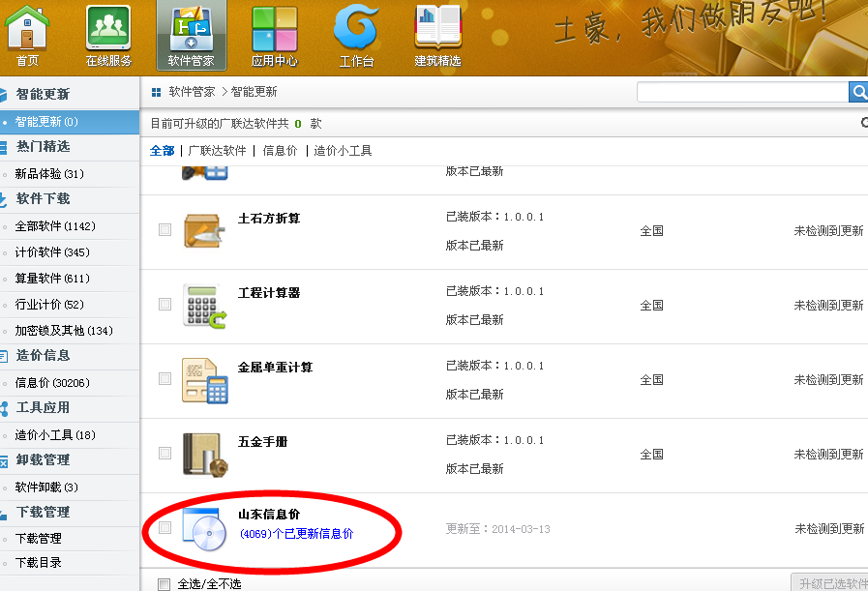Open 在线服务 online service icon
Screen dimensions: 868x591
tap(108, 35)
